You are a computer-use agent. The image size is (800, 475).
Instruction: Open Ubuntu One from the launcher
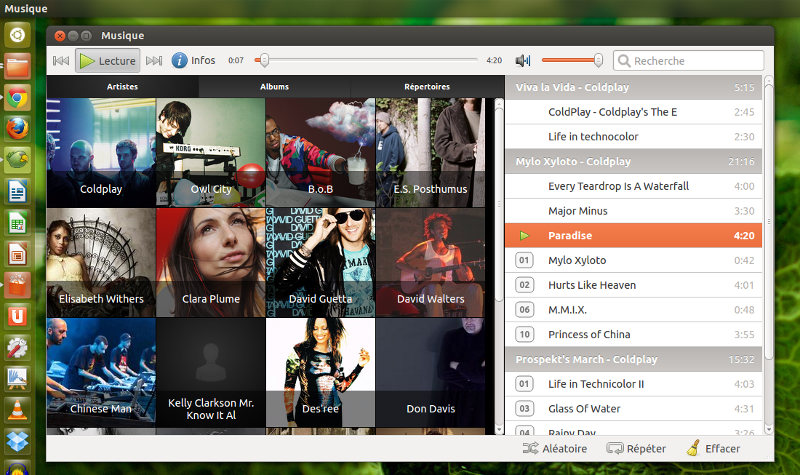17,316
